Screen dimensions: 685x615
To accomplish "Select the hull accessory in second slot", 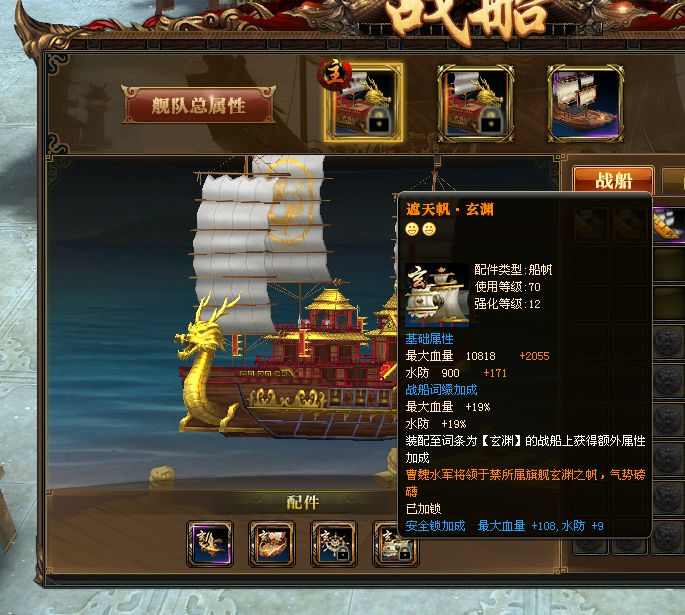I will pos(272,544).
